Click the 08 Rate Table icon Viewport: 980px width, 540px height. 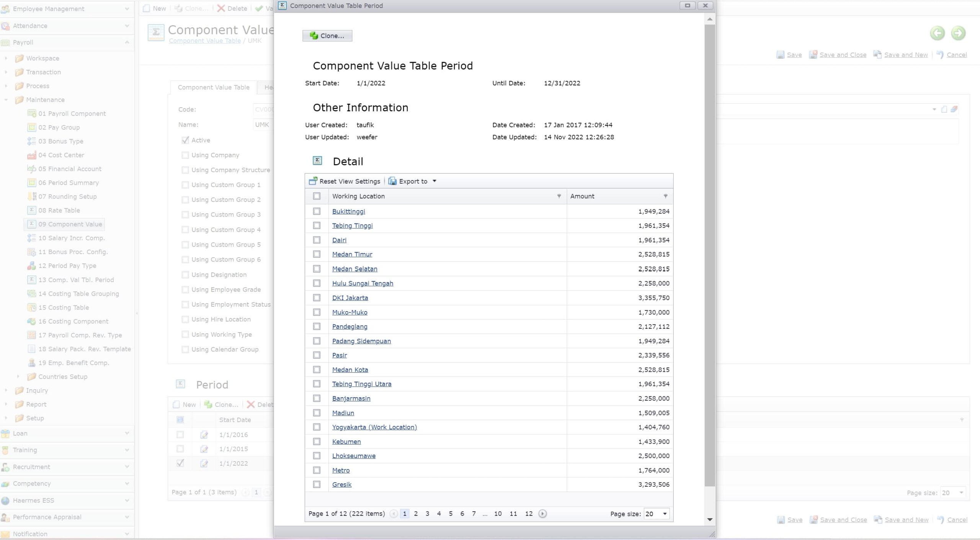coord(32,210)
